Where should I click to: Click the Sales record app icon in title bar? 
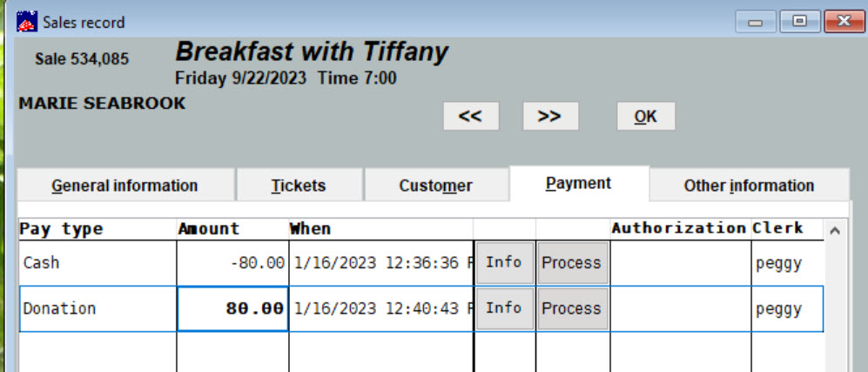[27, 22]
